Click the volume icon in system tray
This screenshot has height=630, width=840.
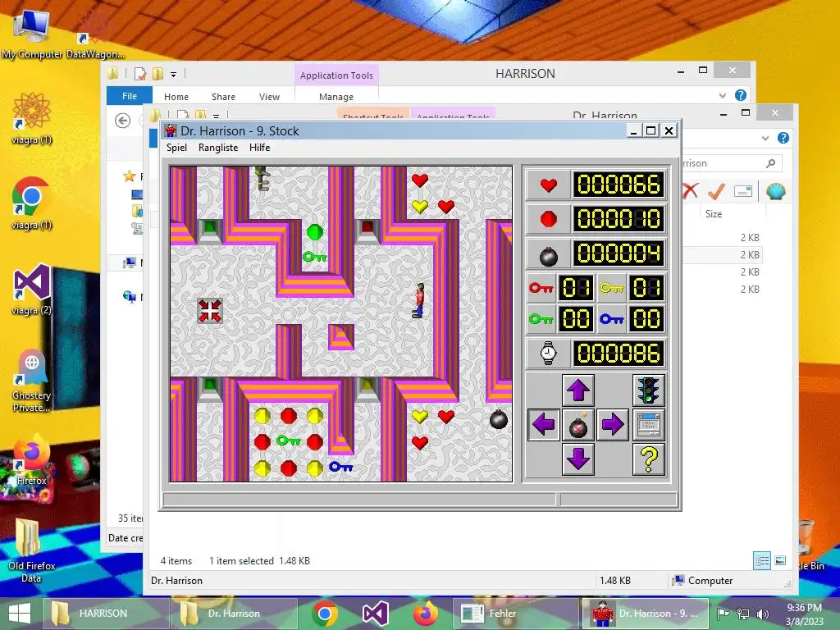(762, 614)
